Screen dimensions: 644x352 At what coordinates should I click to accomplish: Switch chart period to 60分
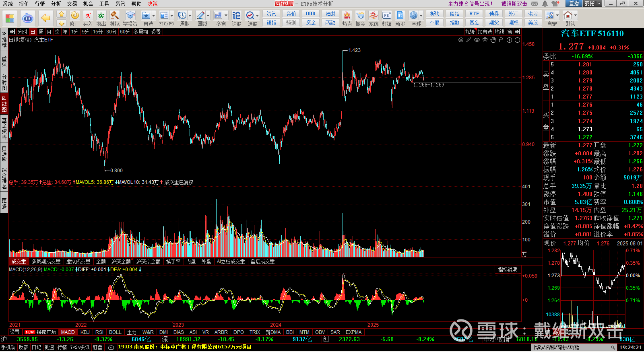click(x=125, y=32)
